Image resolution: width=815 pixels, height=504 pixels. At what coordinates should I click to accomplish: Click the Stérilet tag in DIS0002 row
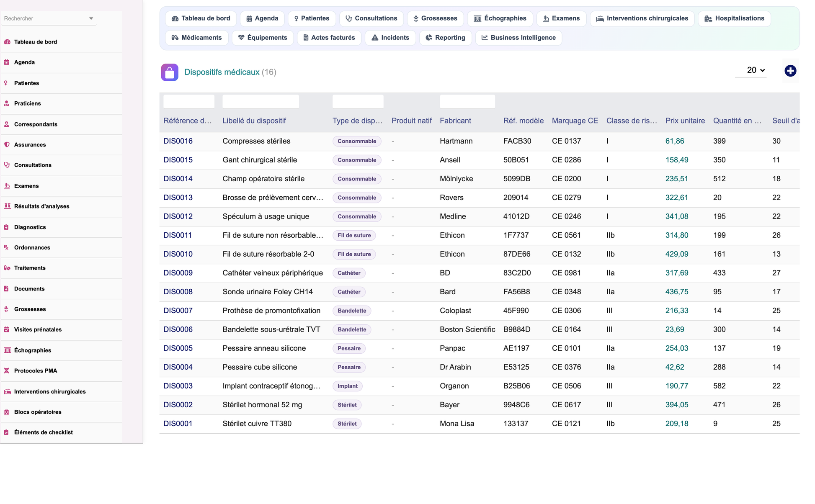point(347,405)
